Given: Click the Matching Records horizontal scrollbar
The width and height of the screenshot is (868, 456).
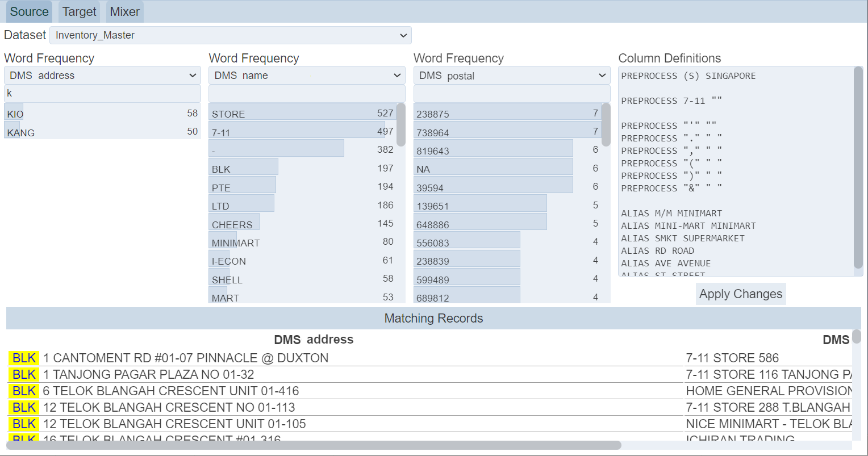Looking at the screenshot, I should (312, 445).
